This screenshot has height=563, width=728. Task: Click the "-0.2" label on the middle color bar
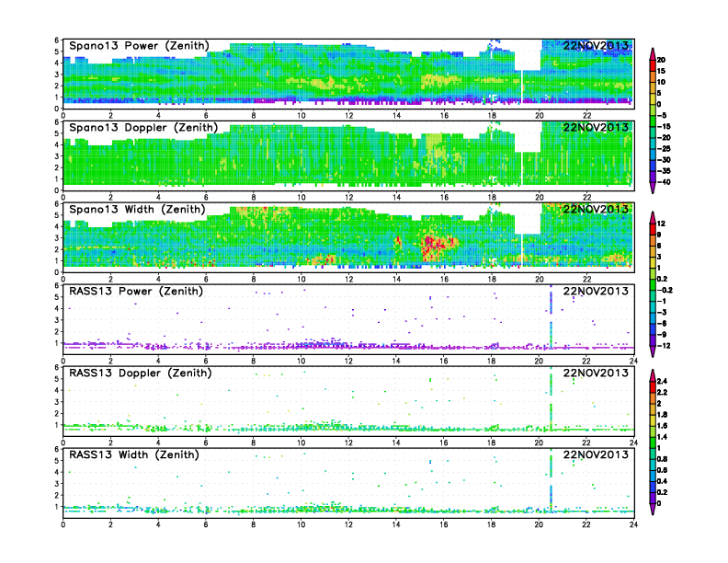[x=665, y=291]
